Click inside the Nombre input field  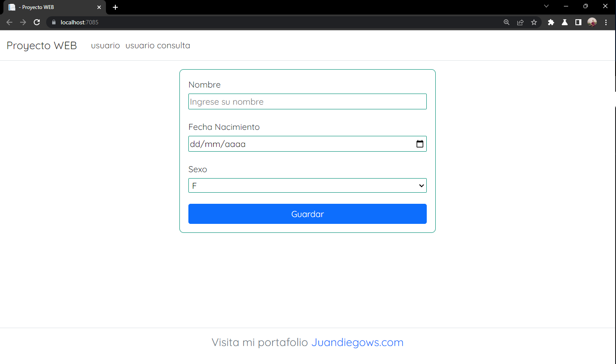coord(307,101)
